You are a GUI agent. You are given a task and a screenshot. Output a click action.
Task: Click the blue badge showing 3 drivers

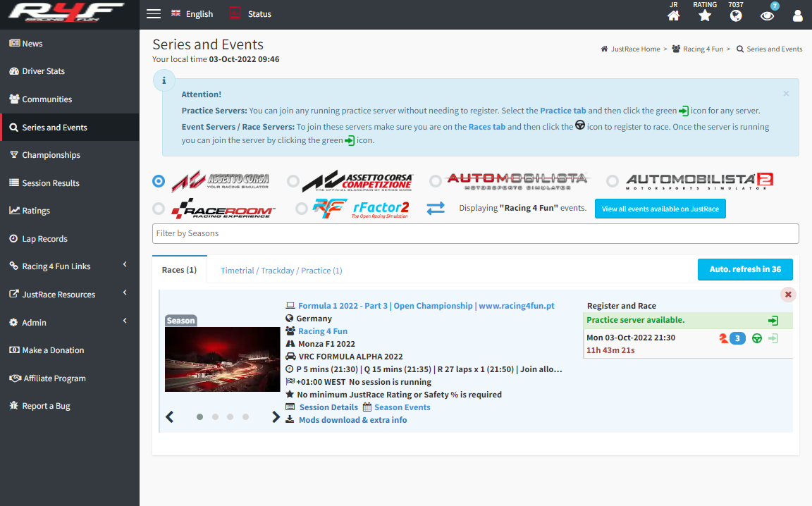[737, 339]
